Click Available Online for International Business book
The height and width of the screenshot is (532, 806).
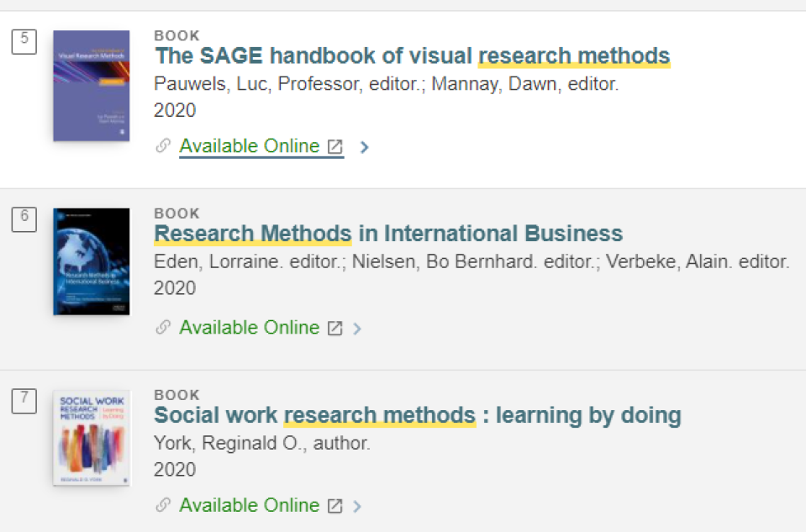(250, 328)
